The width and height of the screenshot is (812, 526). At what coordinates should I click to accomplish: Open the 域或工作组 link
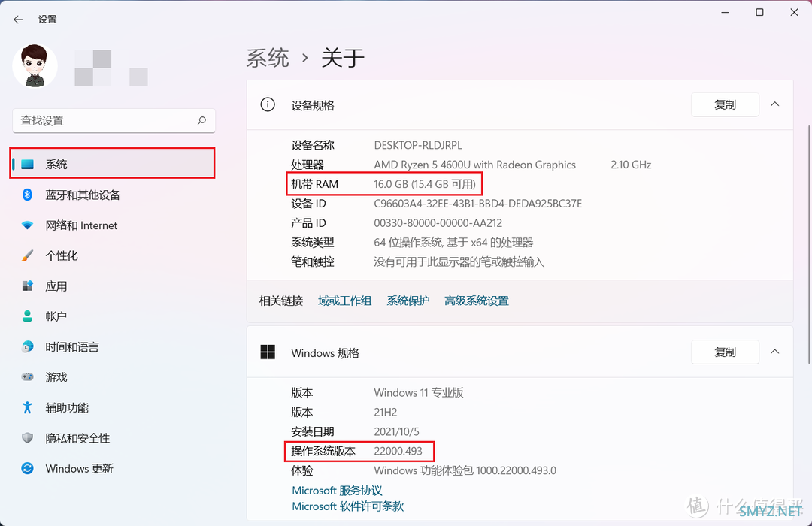pyautogui.click(x=344, y=301)
